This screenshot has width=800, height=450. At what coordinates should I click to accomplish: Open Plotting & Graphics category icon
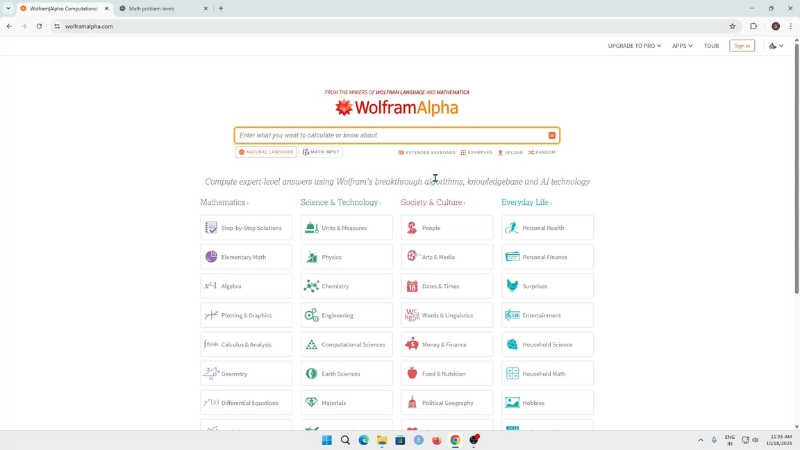tap(211, 315)
